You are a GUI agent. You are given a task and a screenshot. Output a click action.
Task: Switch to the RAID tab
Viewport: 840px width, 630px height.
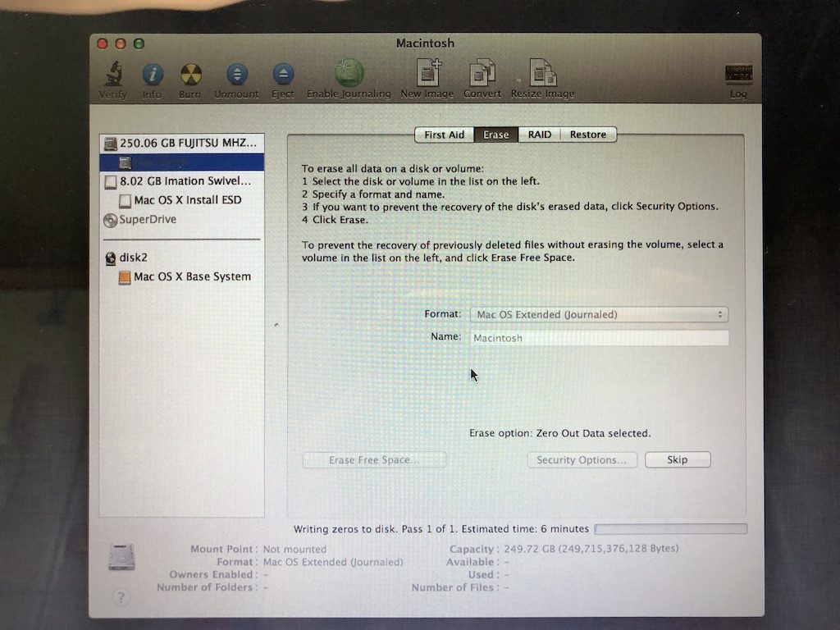point(539,135)
